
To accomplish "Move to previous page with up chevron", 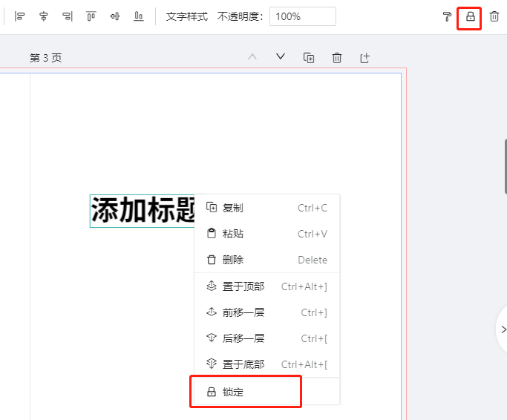I will 252,58.
